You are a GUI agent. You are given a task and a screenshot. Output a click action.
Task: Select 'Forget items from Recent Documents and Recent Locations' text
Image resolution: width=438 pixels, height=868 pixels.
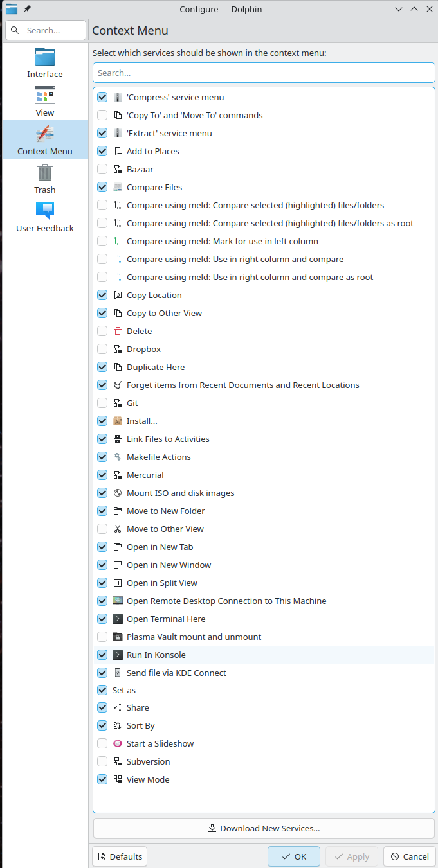click(x=243, y=385)
